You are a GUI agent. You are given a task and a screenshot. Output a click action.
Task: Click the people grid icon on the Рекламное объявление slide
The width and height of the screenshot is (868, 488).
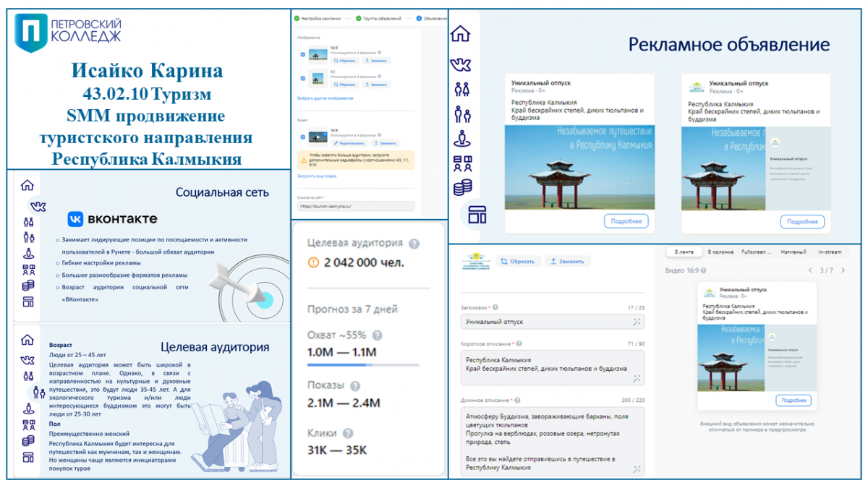(x=462, y=163)
